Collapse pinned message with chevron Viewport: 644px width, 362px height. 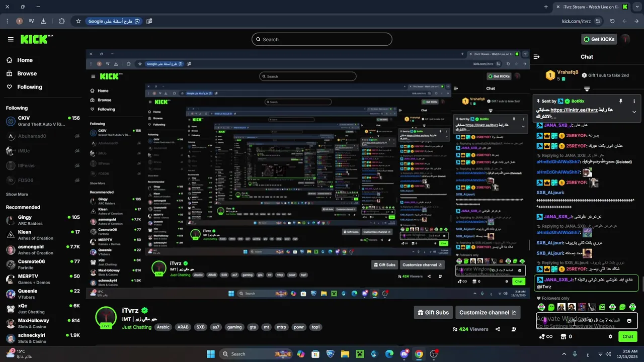[x=634, y=112]
